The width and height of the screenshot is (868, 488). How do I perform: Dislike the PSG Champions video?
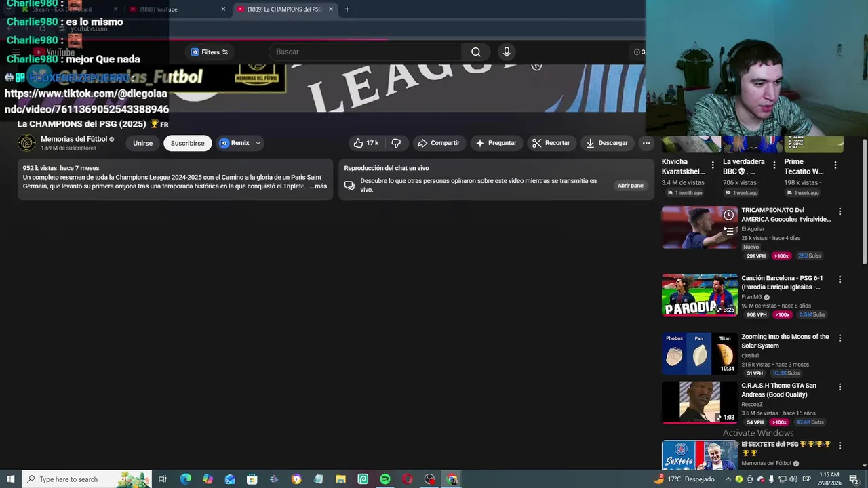[x=396, y=143]
